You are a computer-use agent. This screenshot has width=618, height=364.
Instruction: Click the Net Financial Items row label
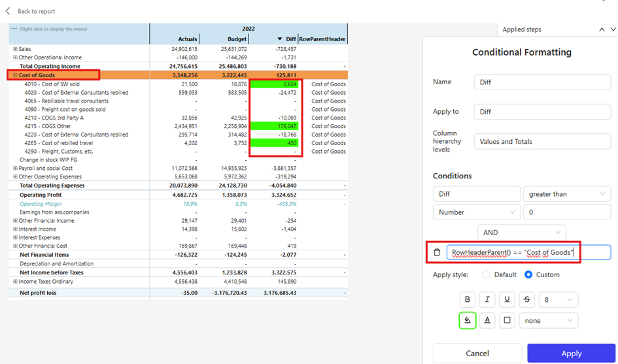click(44, 255)
